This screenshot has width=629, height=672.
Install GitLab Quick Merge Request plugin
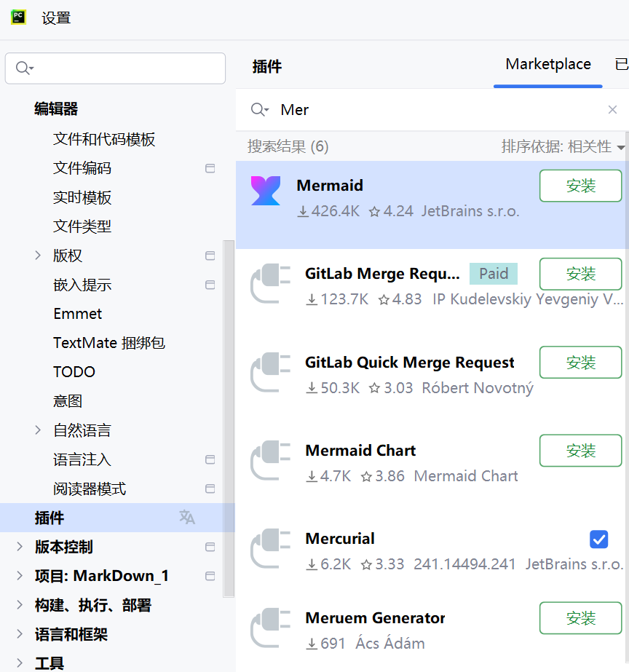[x=580, y=363]
